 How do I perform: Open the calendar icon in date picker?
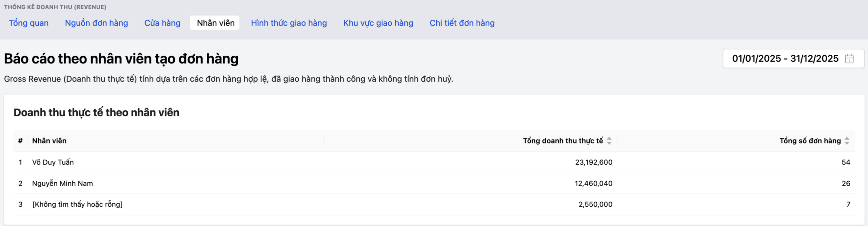pos(849,59)
